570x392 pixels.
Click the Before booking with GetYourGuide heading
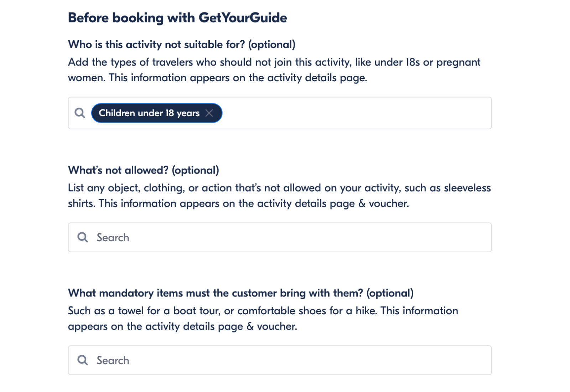(177, 17)
